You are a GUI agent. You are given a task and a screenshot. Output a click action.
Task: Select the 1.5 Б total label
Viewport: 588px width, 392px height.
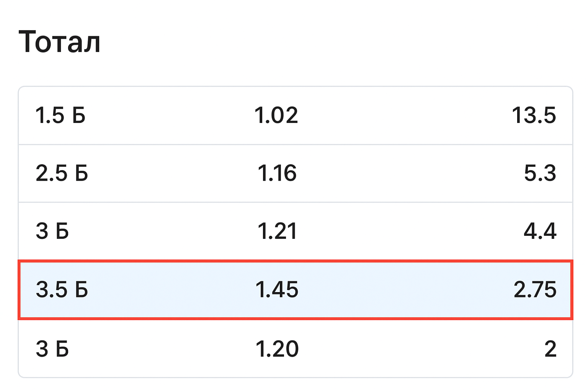tap(60, 115)
